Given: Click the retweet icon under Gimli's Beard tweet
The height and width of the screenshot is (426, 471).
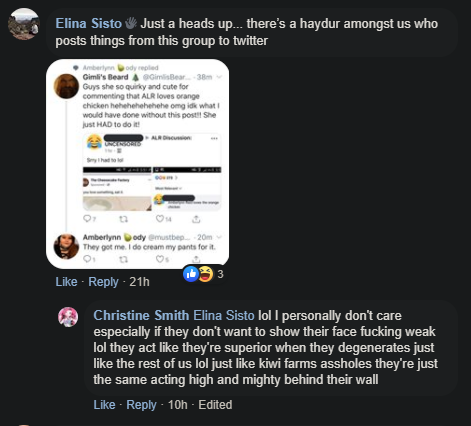Looking at the screenshot, I should click(x=123, y=219).
